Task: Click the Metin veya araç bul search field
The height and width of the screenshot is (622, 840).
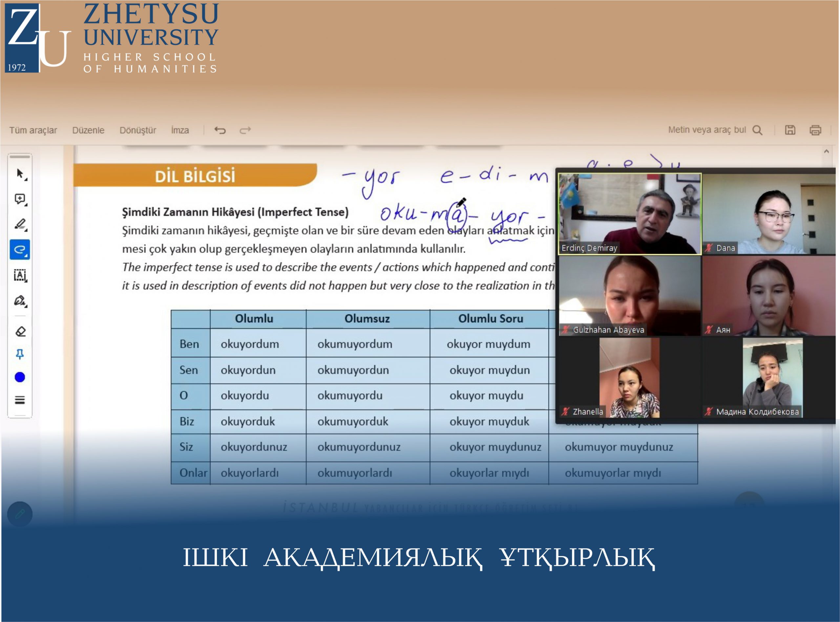Action: (x=707, y=130)
